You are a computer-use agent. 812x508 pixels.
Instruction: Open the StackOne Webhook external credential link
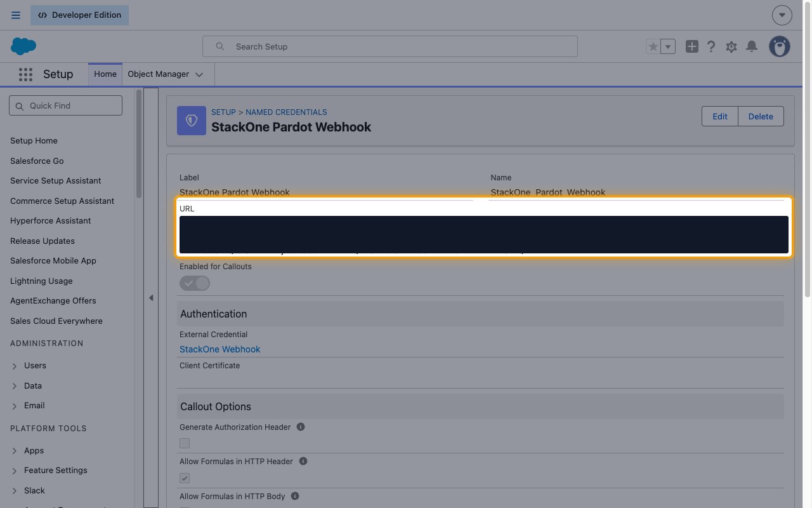click(219, 349)
